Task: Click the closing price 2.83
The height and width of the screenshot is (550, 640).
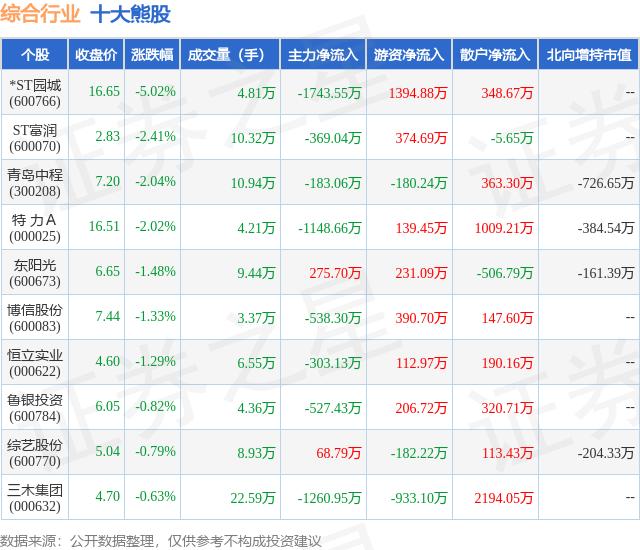Action: coord(108,136)
